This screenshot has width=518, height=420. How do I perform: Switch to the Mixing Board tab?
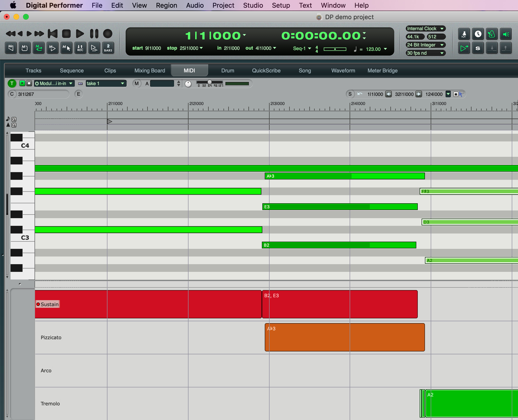click(x=150, y=71)
